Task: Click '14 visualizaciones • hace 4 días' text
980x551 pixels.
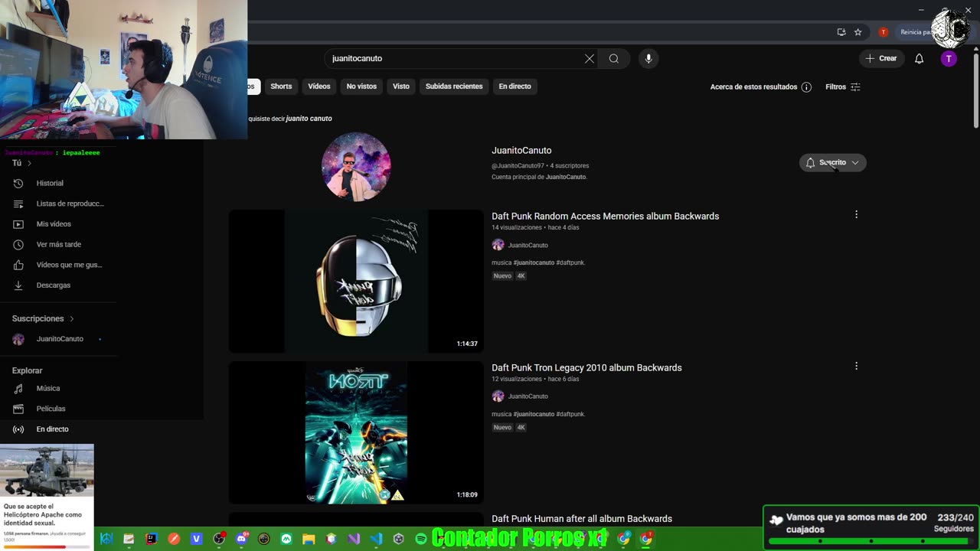Action: (x=535, y=227)
